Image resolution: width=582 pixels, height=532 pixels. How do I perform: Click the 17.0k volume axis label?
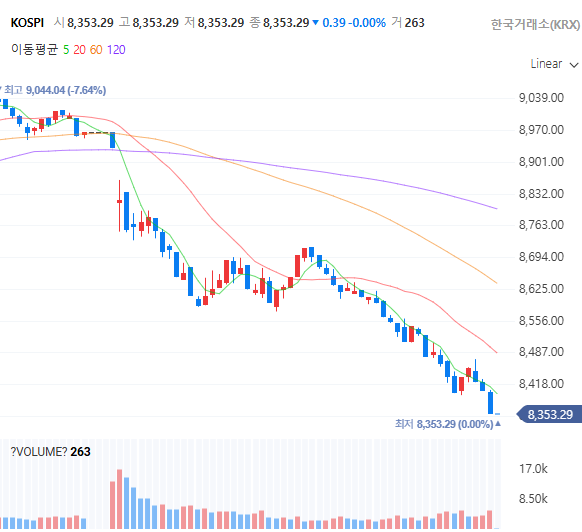click(x=533, y=469)
